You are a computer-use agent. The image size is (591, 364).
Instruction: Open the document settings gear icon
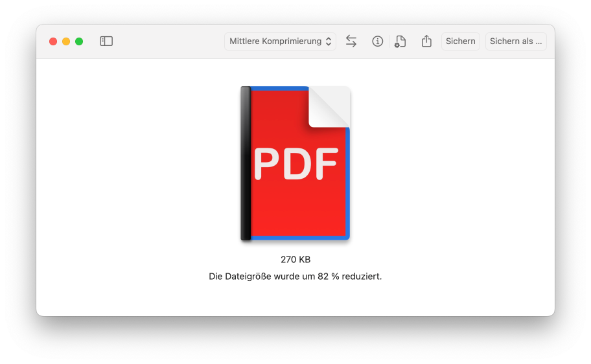(x=400, y=42)
